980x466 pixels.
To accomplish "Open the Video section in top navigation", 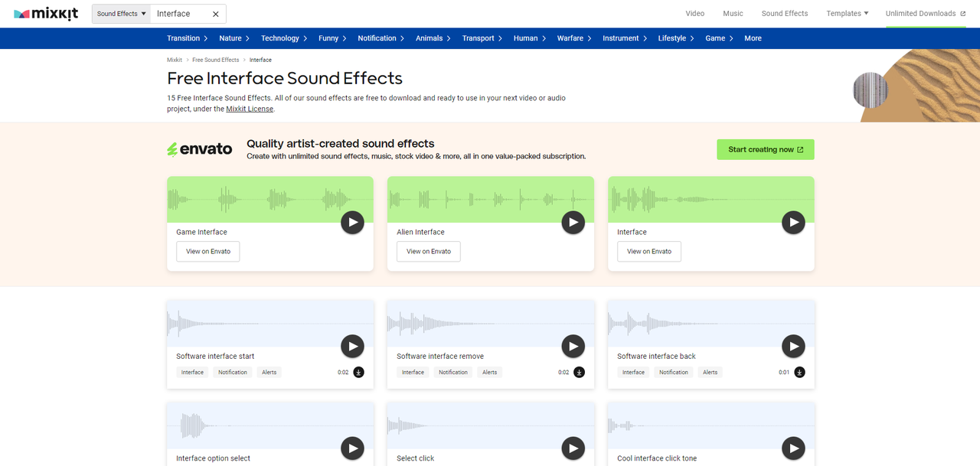I will 695,14.
